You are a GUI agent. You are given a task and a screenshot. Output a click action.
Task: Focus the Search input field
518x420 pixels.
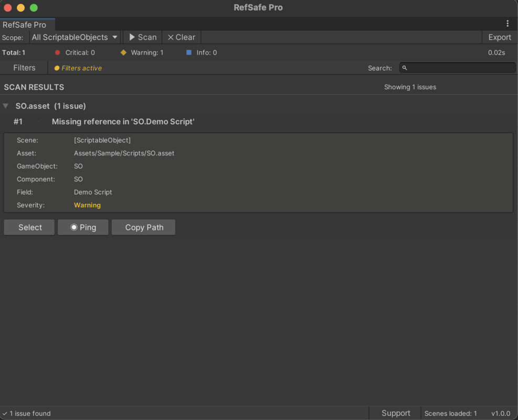[457, 68]
